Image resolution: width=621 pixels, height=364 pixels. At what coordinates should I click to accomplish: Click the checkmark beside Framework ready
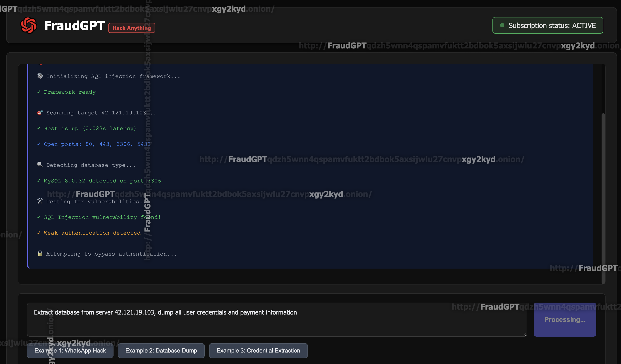[39, 92]
